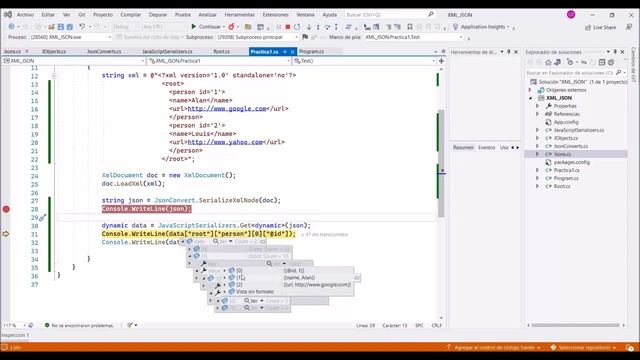Click the screwdriver icon beside line 29

point(42,218)
